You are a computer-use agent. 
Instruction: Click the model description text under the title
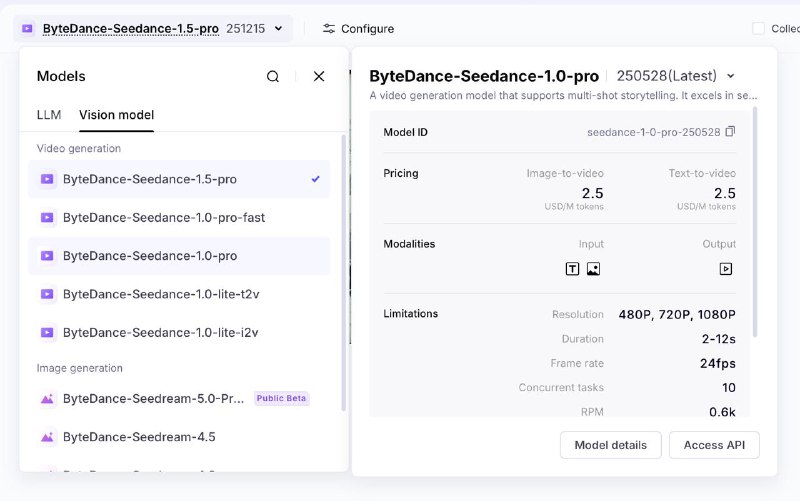(563, 95)
